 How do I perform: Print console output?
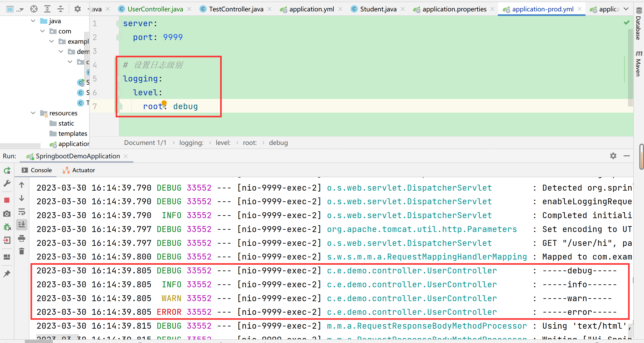click(x=22, y=238)
